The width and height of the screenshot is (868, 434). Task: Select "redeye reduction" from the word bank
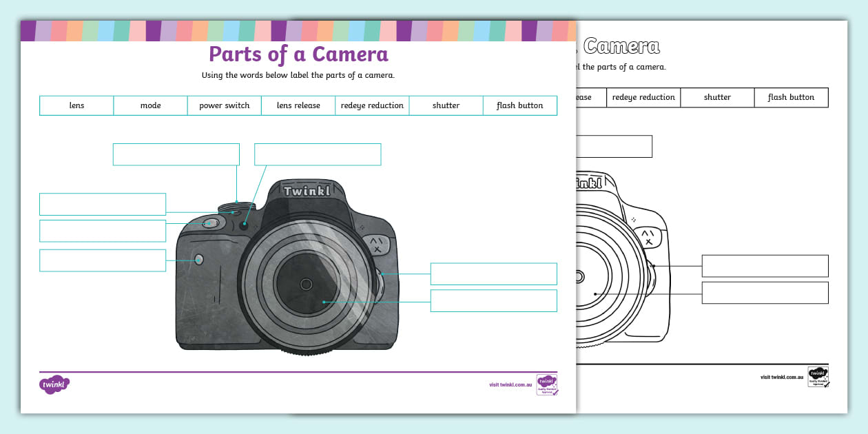click(x=372, y=105)
